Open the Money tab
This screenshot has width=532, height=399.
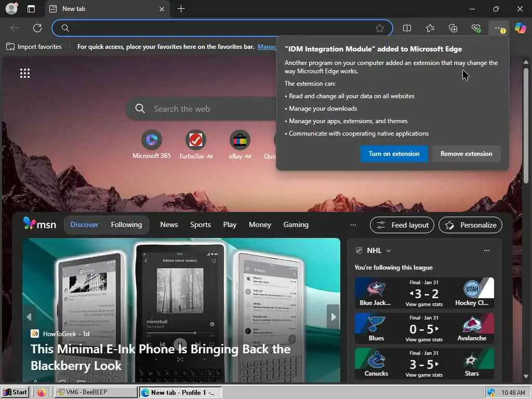point(260,224)
